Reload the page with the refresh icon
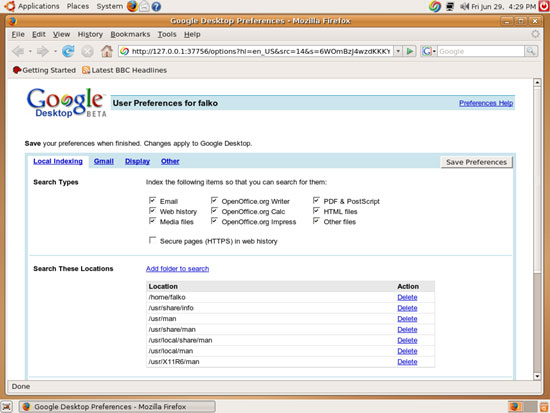The image size is (550, 413). (x=68, y=51)
